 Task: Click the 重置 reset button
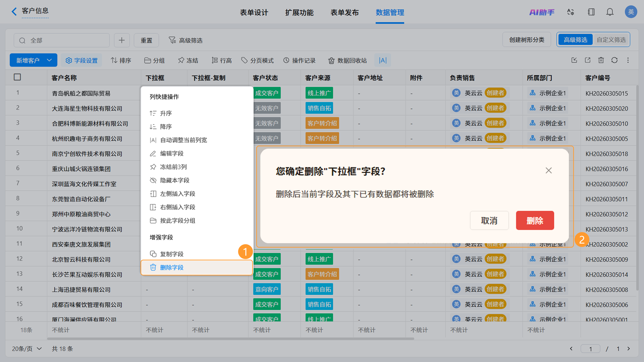point(146,40)
